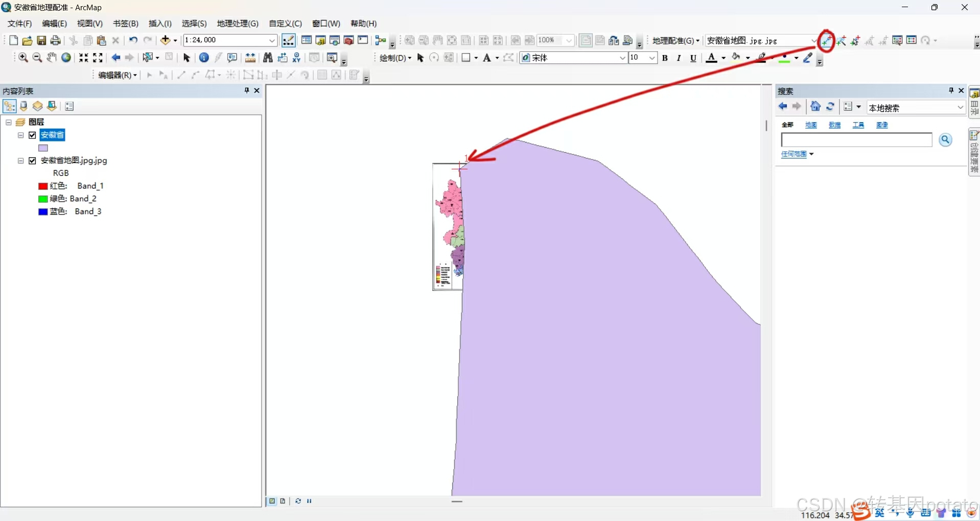Open the 宋体 font name dropdown

coord(622,58)
